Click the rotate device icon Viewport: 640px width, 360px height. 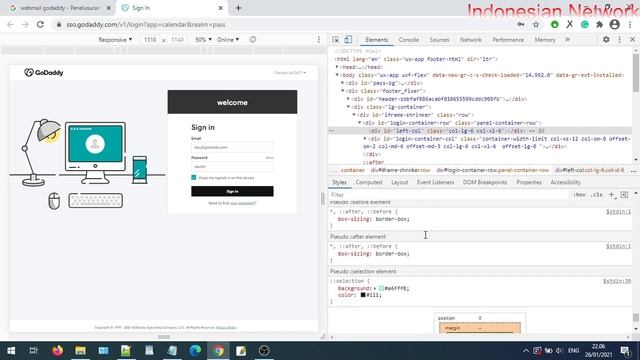(253, 40)
